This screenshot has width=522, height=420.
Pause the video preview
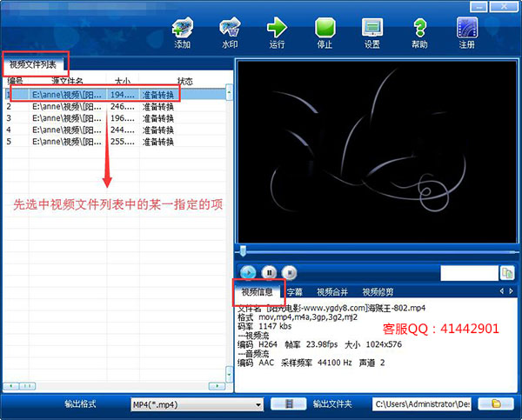269,273
